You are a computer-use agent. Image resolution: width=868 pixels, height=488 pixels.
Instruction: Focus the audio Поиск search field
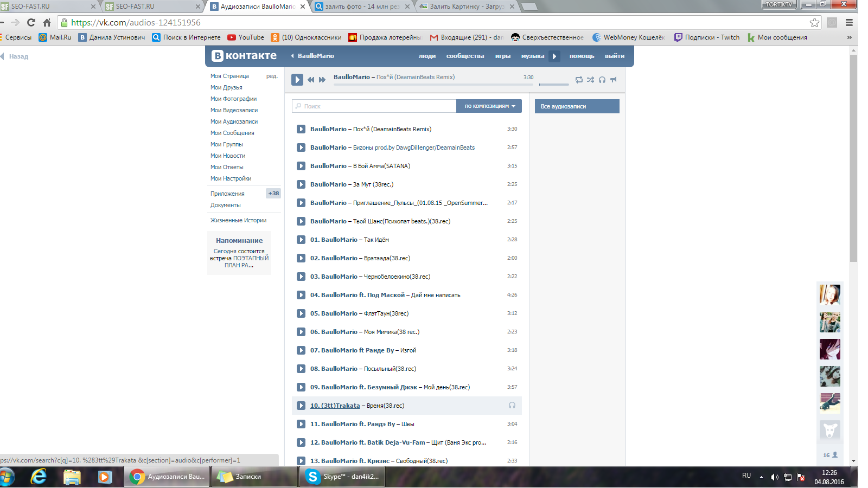374,106
